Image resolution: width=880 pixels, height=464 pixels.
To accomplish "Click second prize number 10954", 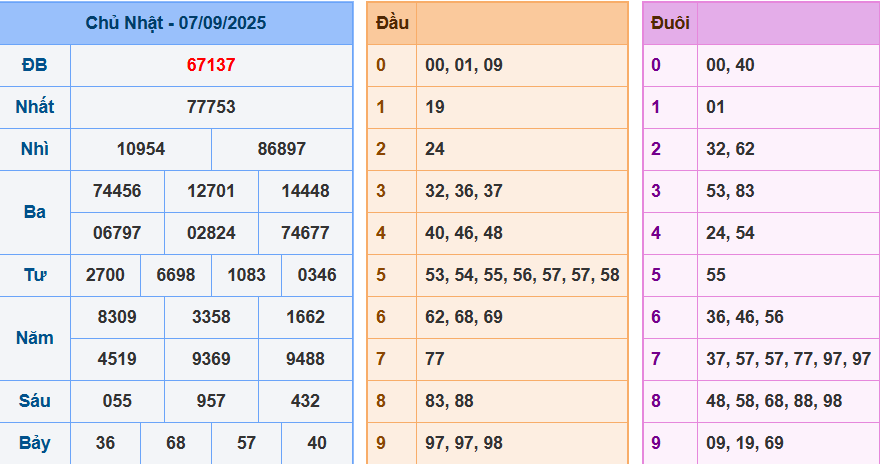I will click(141, 149).
